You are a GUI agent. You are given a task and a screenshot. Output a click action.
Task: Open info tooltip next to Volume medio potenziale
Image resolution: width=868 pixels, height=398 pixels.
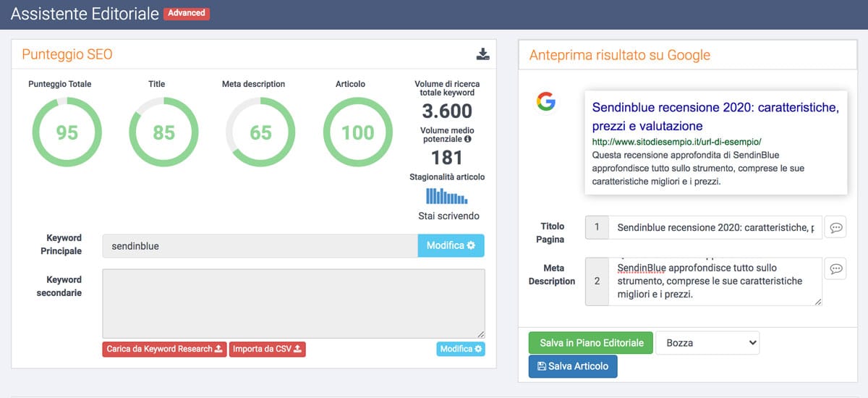pos(468,139)
